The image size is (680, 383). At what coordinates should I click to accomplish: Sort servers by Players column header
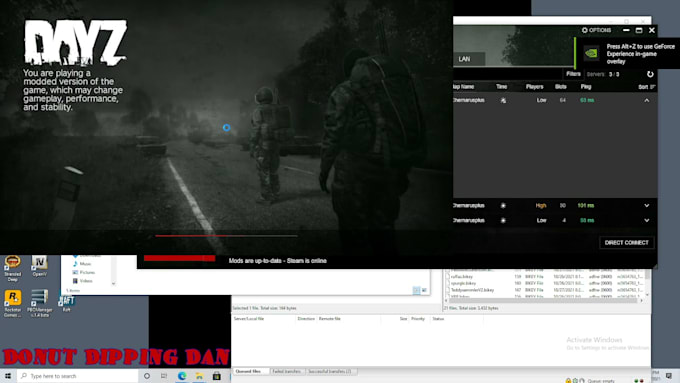534,87
